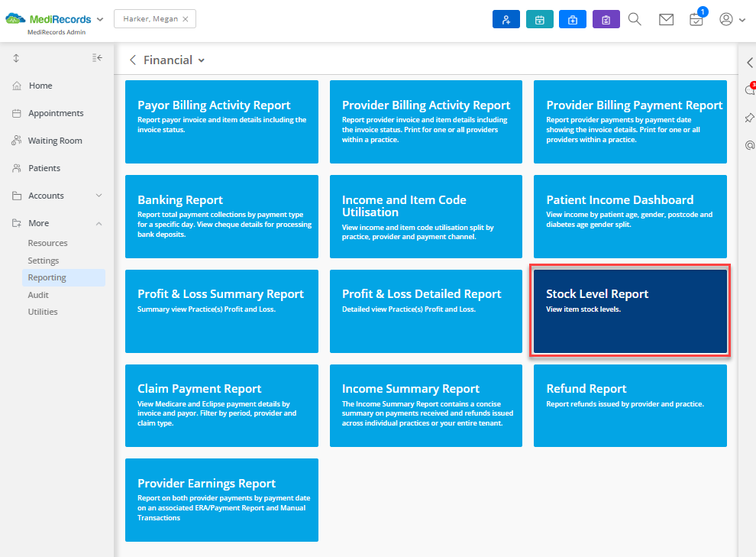Click the blue add patient icon
This screenshot has height=557, width=756.
coord(506,19)
